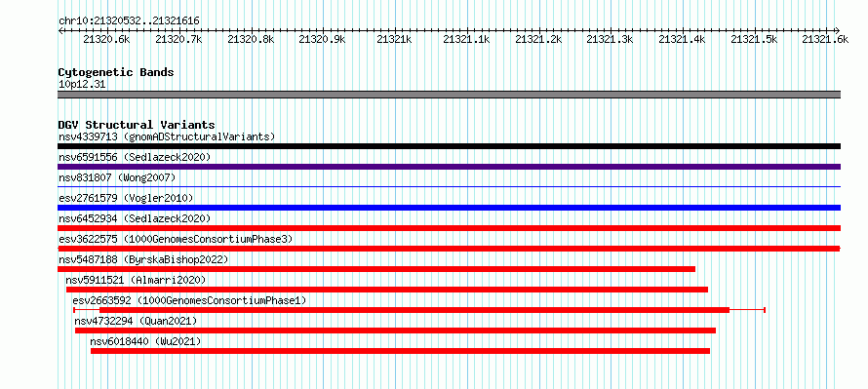The image size is (868, 389).
Task: Click ruler tick labeled 21321.4k
Action: pos(682,39)
